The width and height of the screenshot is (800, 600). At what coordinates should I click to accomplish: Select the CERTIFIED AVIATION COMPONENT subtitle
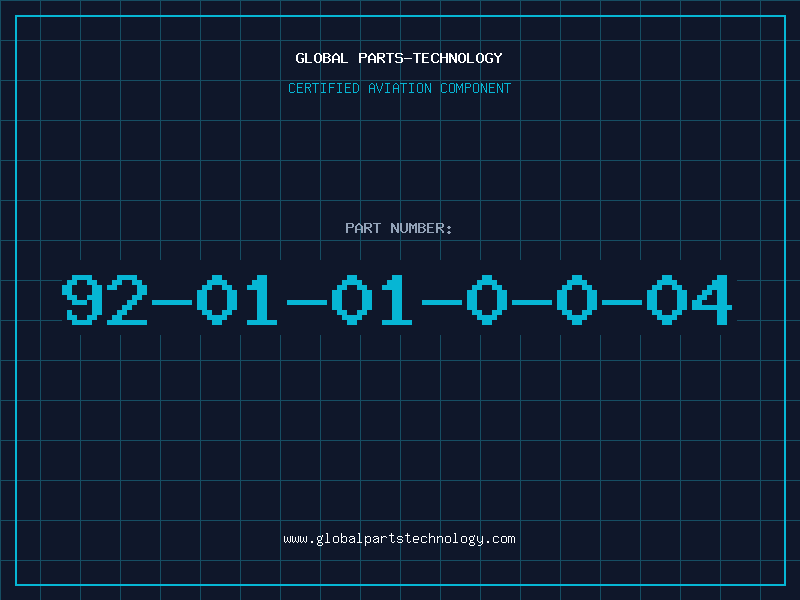click(x=399, y=88)
